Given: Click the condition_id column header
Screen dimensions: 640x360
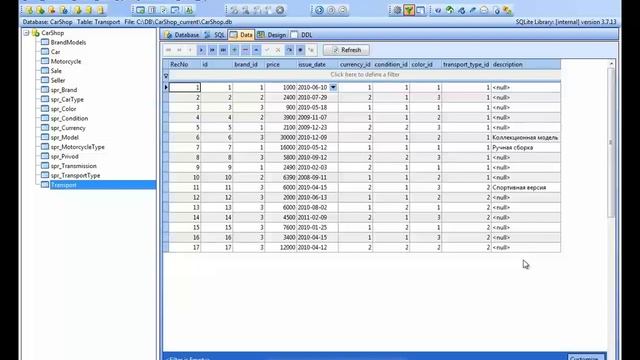Looking at the screenshot, I should coord(391,64).
